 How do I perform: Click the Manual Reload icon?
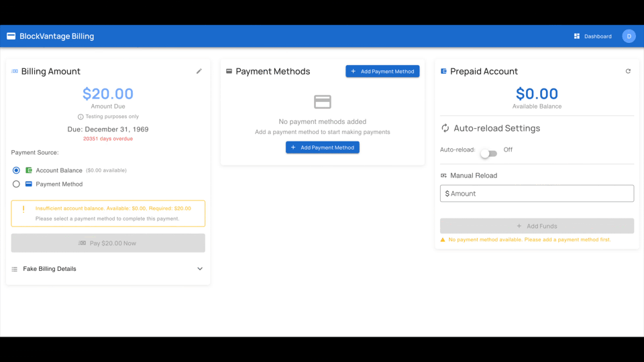pyautogui.click(x=443, y=176)
